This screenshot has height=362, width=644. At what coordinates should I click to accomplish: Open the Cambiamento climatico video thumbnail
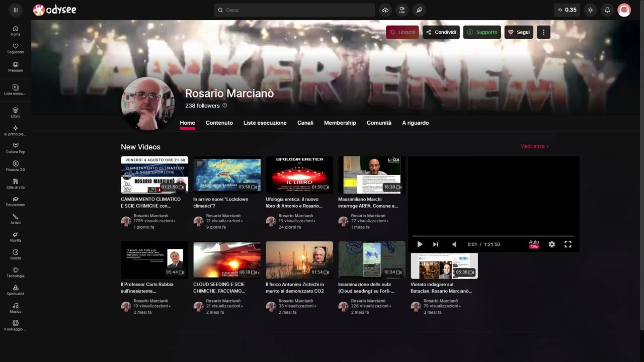click(x=154, y=175)
